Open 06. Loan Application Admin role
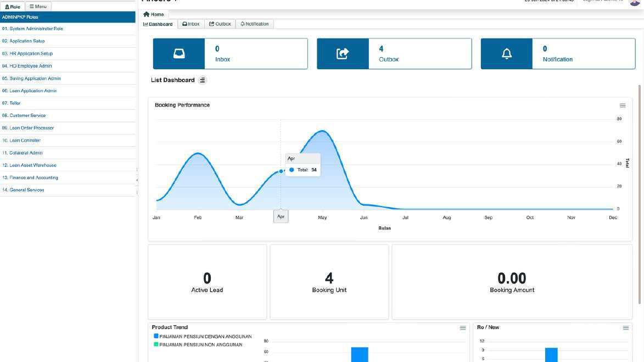 pyautogui.click(x=68, y=91)
